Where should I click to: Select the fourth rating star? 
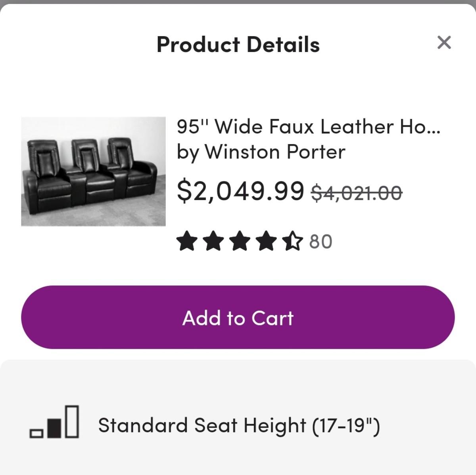coord(266,242)
